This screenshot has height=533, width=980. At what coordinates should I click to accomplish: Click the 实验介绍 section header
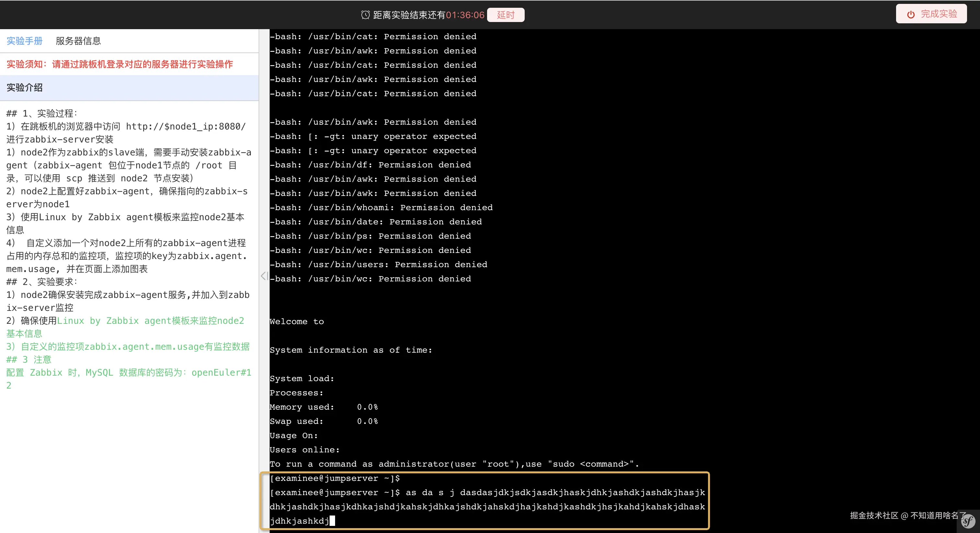pos(24,87)
